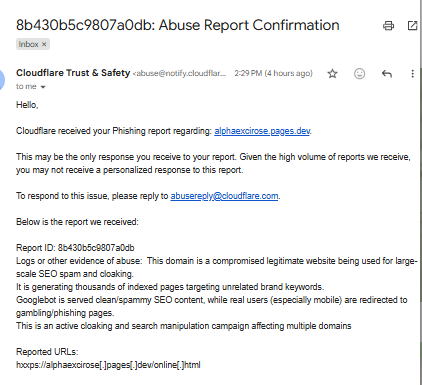This screenshot has height=385, width=422.
Task: Open the email in a new window
Action: [412, 26]
